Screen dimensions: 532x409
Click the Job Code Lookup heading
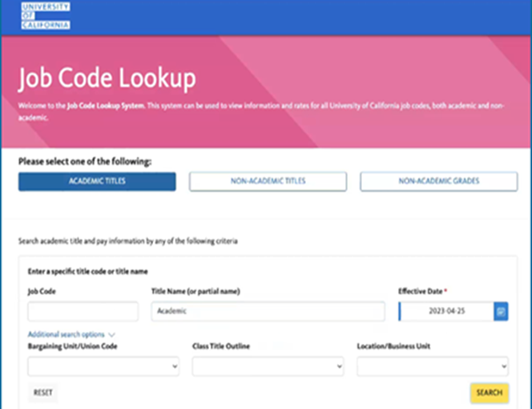click(107, 79)
